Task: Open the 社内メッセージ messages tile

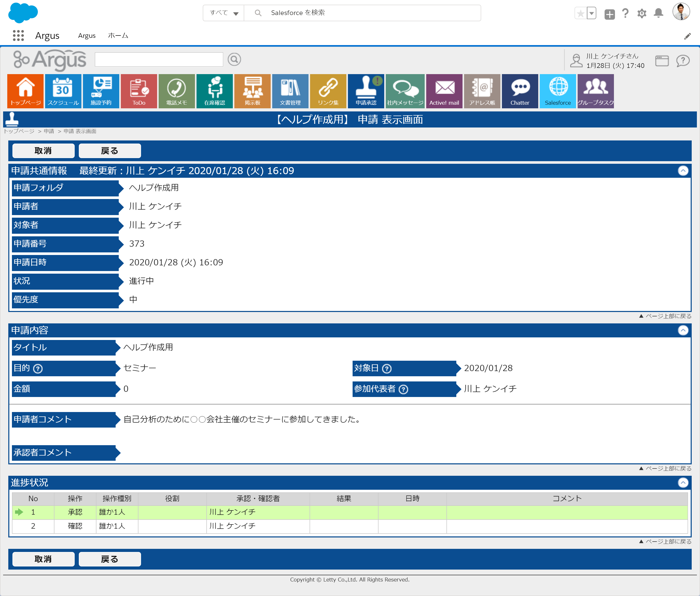Action: [x=405, y=91]
